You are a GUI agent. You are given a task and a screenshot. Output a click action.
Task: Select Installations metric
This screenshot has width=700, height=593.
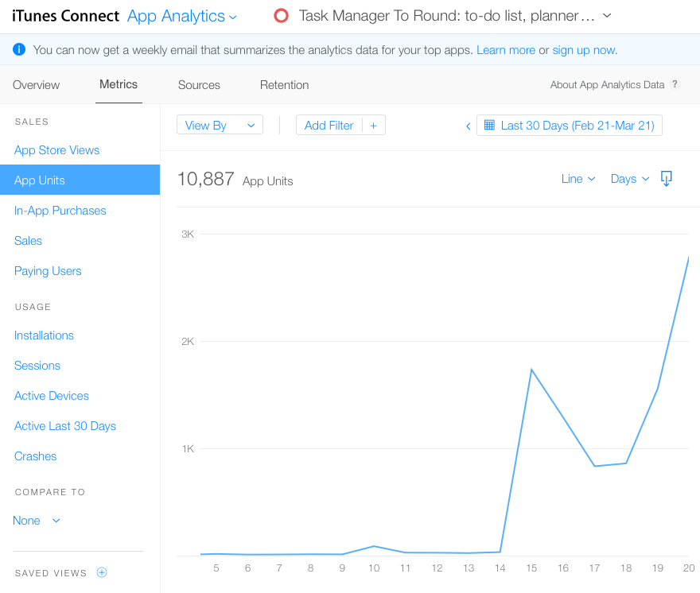click(44, 335)
